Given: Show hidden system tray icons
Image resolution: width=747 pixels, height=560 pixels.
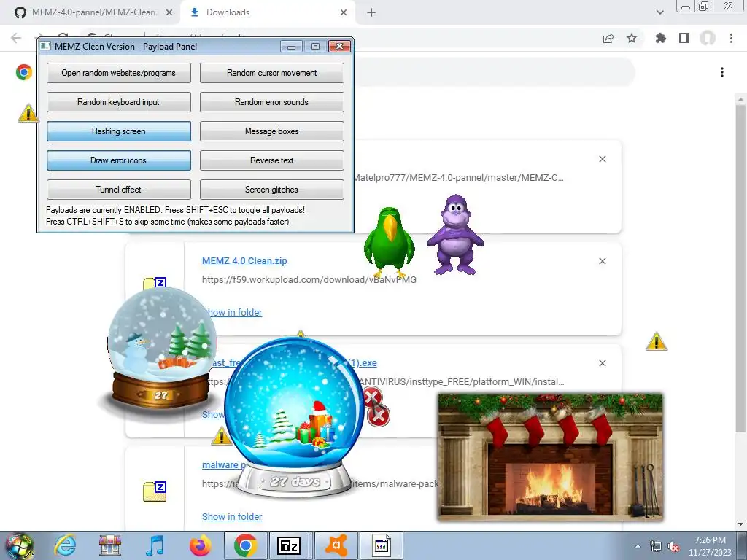Looking at the screenshot, I should [x=638, y=546].
